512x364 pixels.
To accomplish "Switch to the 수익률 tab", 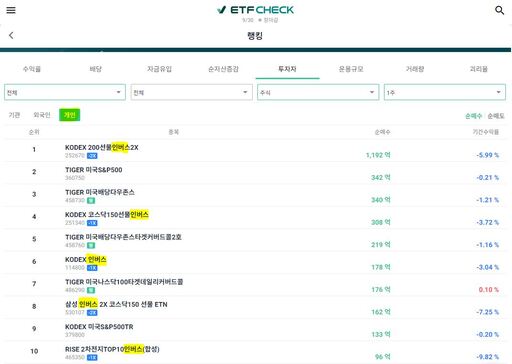I will click(x=32, y=69).
